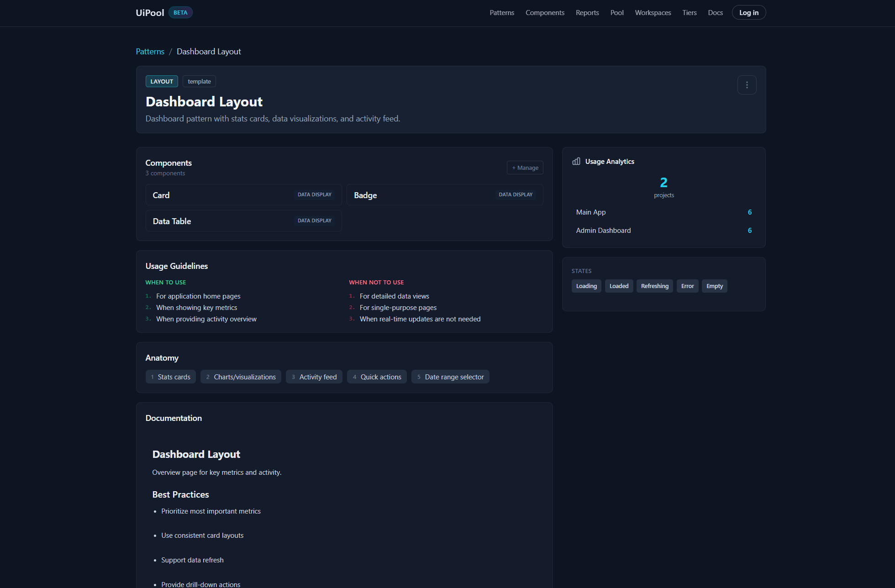The image size is (895, 588).
Task: Click the BETA badge
Action: pos(180,13)
